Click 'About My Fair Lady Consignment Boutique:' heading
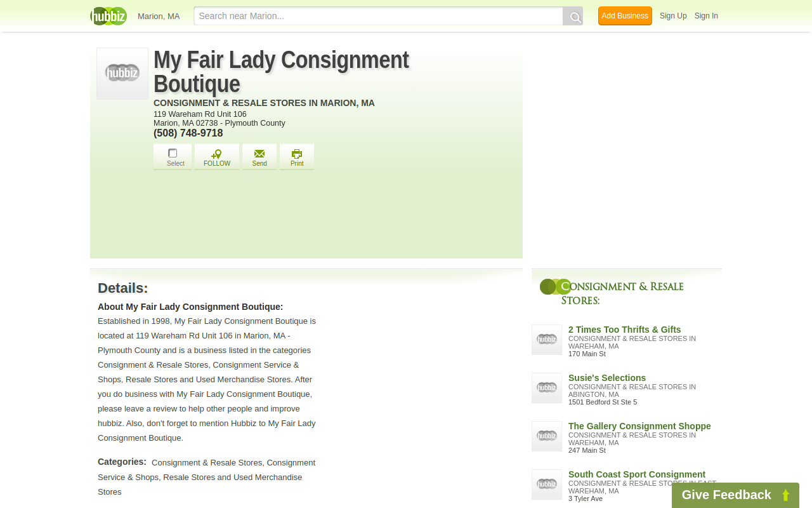 pos(190,307)
